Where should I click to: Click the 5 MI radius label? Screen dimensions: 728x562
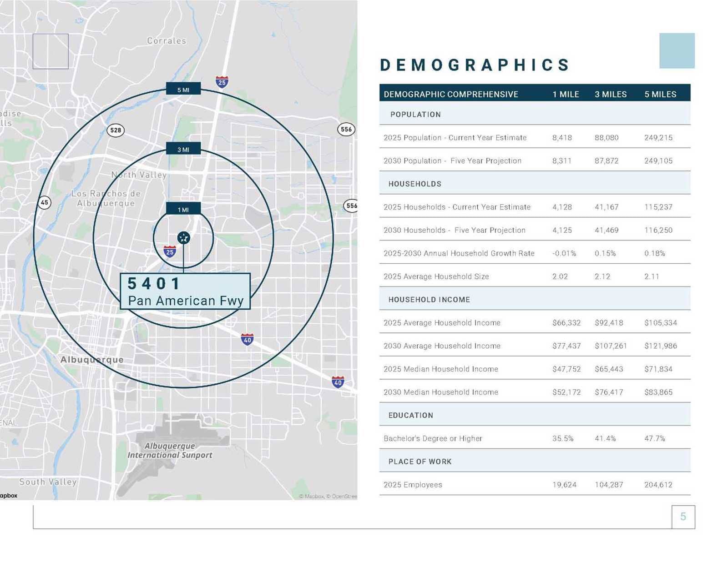183,90
